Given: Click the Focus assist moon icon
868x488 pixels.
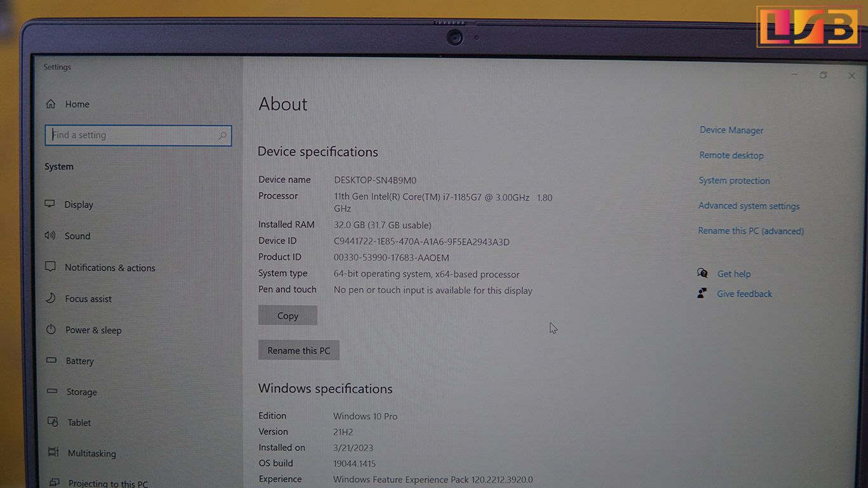Looking at the screenshot, I should tap(51, 298).
